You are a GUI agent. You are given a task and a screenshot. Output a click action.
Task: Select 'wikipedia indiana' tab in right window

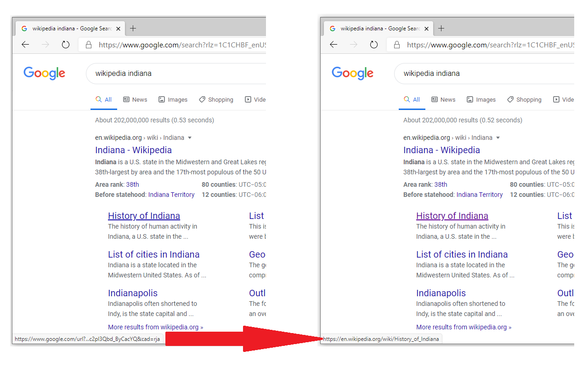(x=379, y=29)
